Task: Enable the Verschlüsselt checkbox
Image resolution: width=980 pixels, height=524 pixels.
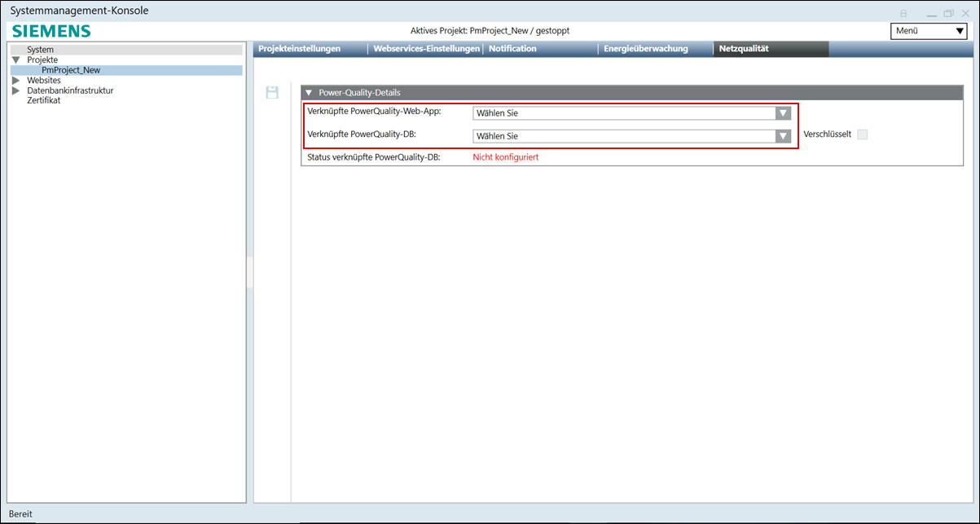Action: (862, 134)
